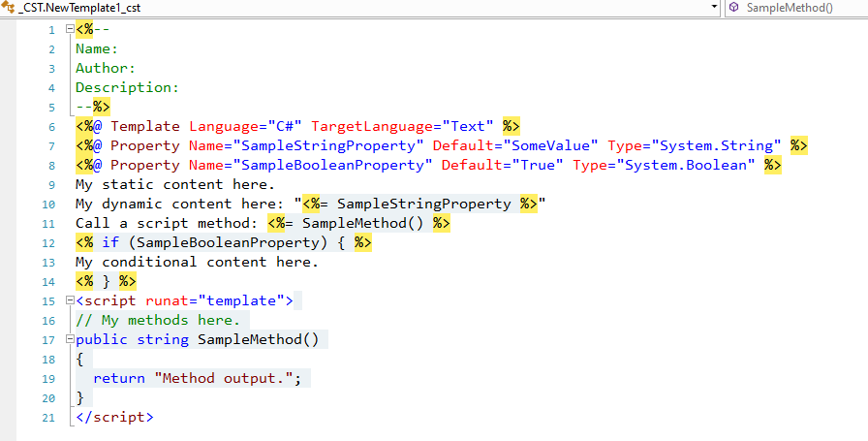Screen dimensions: 868x441
Task: Click the opening '<%--' delimiter on line 1
Action: 93,29
